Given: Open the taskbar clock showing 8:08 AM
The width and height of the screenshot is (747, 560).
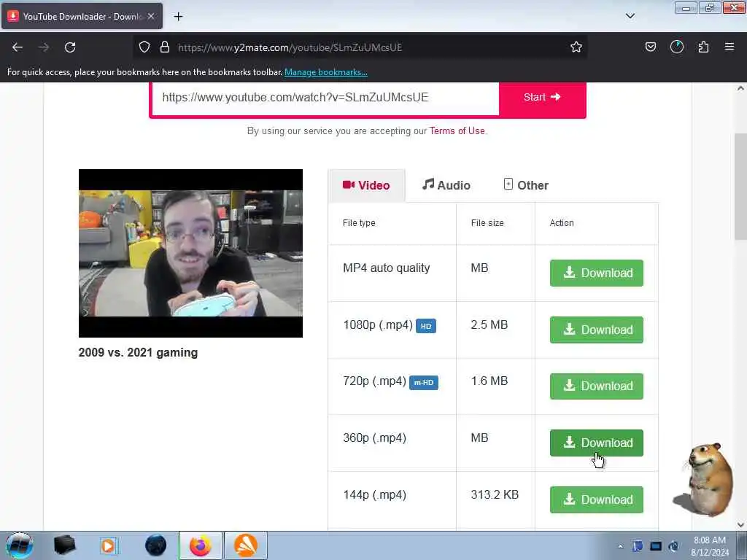Looking at the screenshot, I should click(x=710, y=546).
